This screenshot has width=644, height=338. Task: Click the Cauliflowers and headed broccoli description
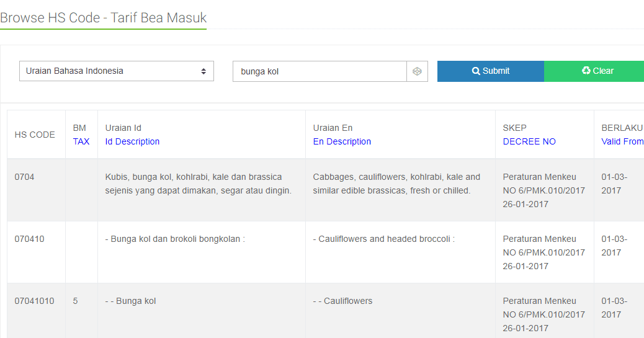[384, 239]
